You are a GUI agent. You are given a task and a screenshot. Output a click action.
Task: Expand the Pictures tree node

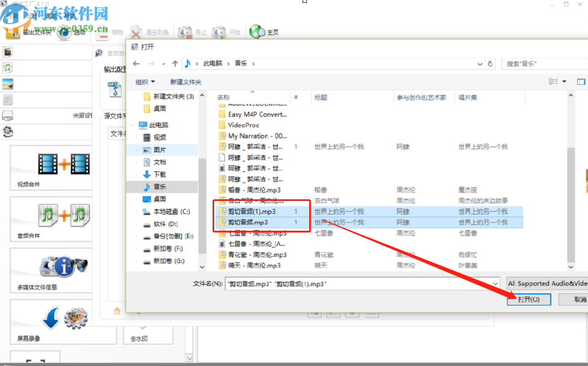click(x=137, y=150)
